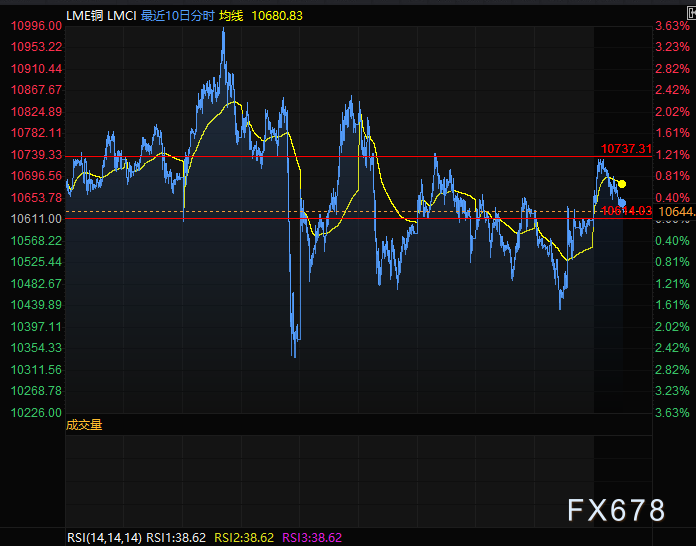Click the 10644 current price tag

point(674,211)
